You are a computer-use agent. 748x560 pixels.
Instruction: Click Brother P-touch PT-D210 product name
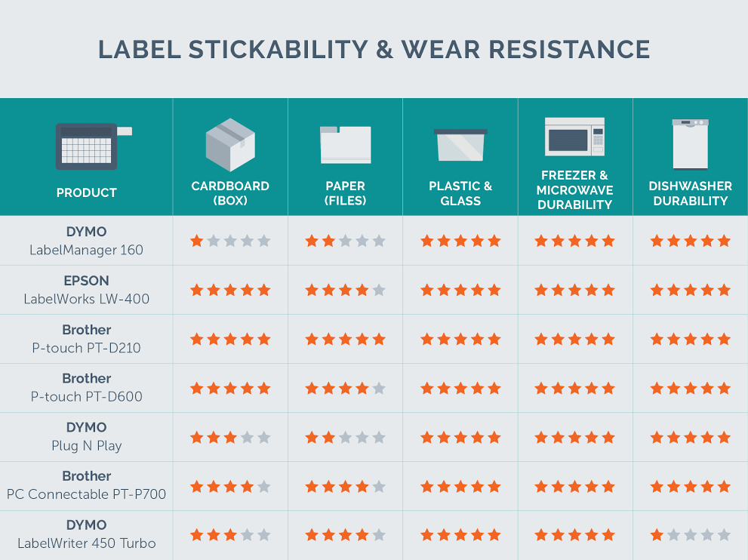[87, 339]
